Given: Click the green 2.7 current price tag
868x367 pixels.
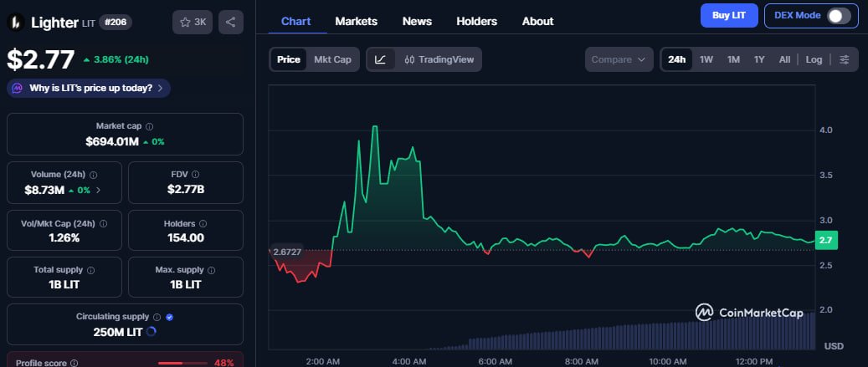Looking at the screenshot, I should [826, 241].
